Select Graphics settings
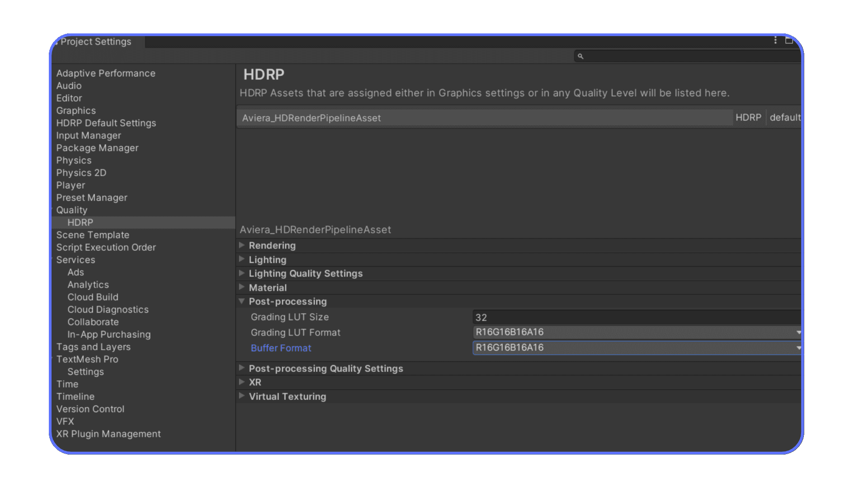 pyautogui.click(x=76, y=111)
